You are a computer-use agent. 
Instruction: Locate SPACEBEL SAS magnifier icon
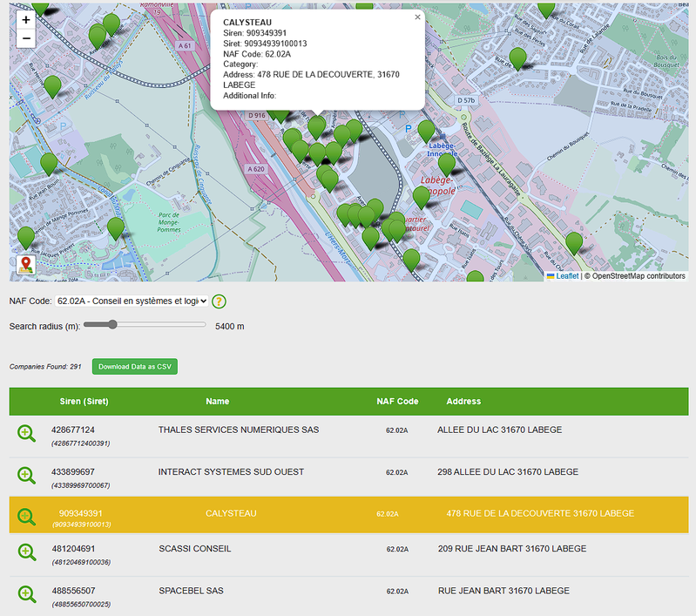(x=27, y=594)
